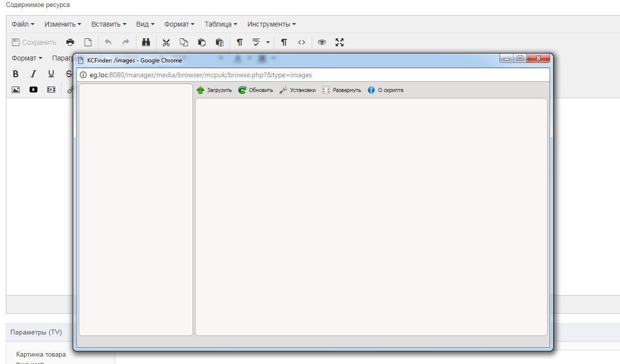The height and width of the screenshot is (364, 620).
Task: Click the undo arrow icon
Action: coord(108,42)
